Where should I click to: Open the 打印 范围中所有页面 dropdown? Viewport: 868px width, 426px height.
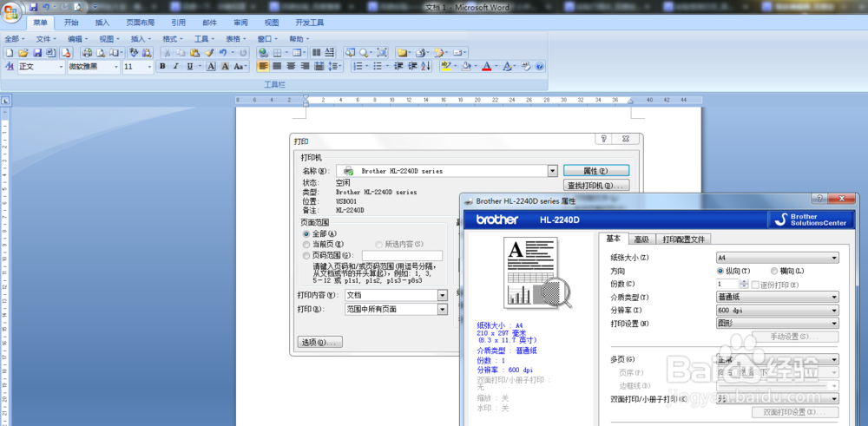[x=443, y=309]
